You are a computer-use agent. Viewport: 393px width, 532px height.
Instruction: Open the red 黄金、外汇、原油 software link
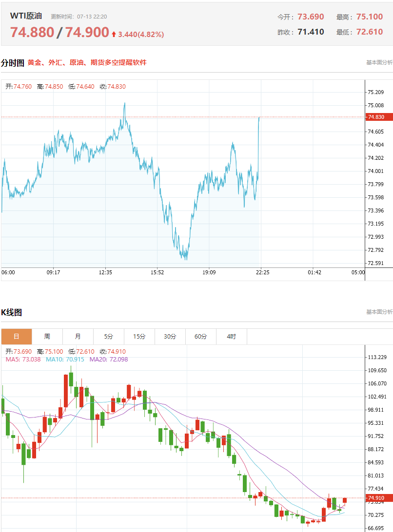(87, 62)
